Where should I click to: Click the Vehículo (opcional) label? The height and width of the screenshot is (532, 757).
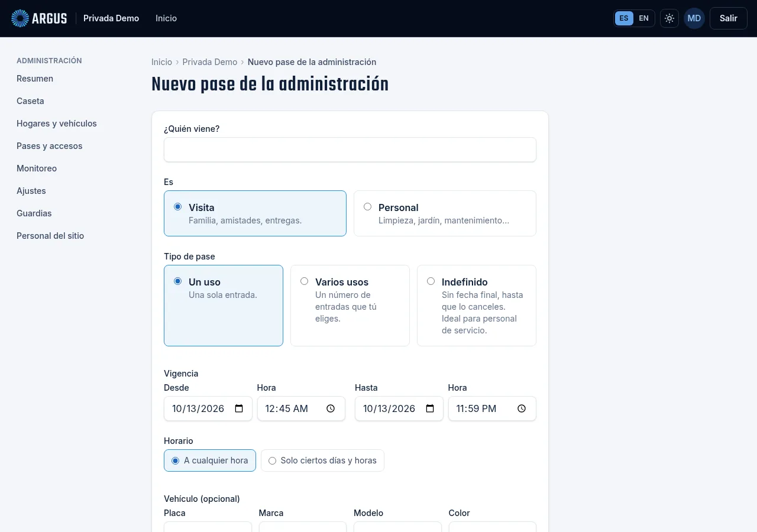click(x=202, y=499)
